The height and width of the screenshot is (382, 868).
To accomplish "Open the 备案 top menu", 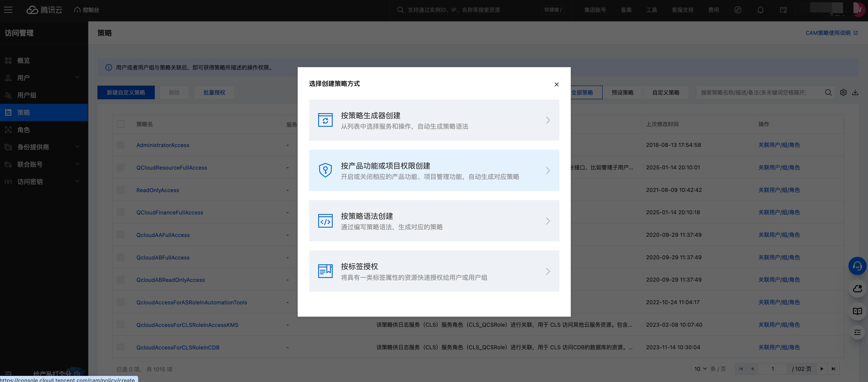I will [x=626, y=10].
